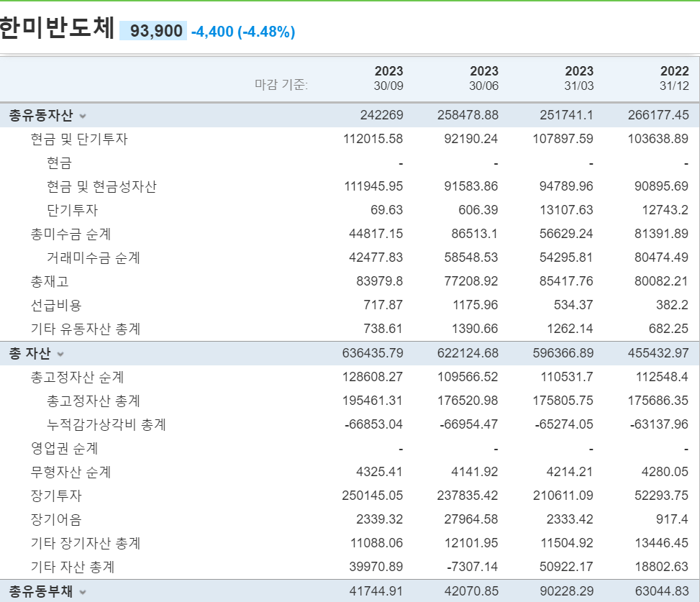Viewport: 700px width, 602px height.
Task: Click the -66853.04 depreciation value
Action: click(x=373, y=424)
